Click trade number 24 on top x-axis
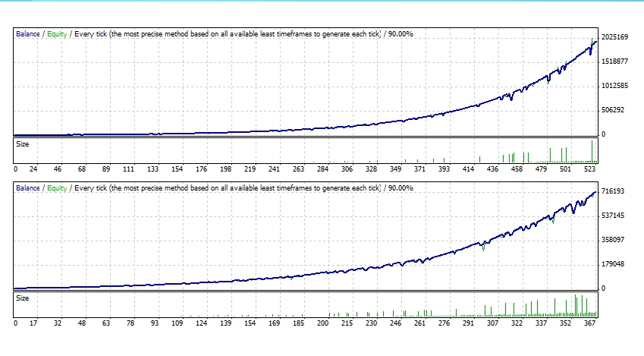The width and height of the screenshot is (644, 356). (33, 169)
